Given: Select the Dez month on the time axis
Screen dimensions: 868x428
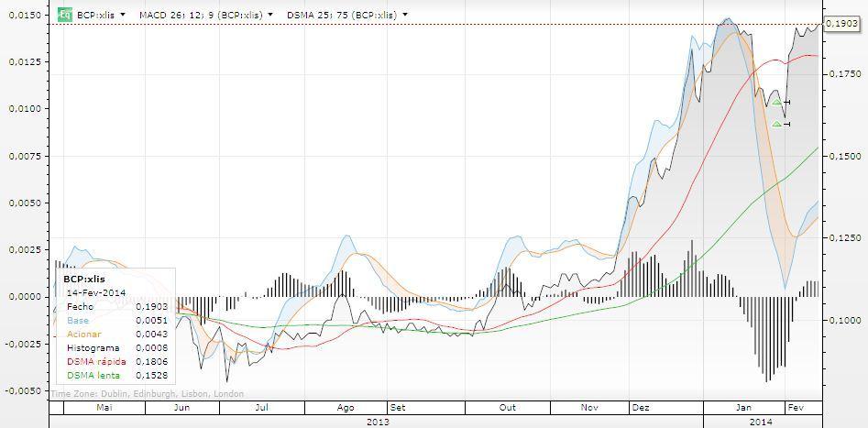Looking at the screenshot, I should tap(641, 408).
